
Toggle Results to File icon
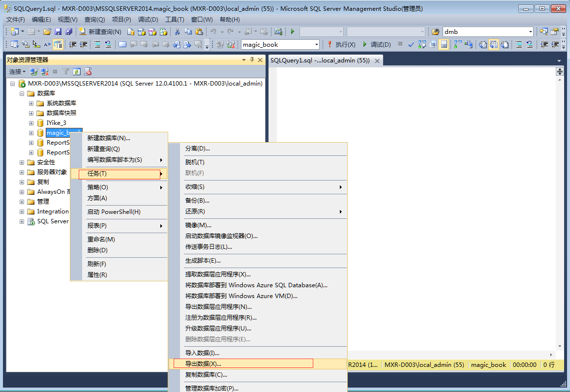505,44
